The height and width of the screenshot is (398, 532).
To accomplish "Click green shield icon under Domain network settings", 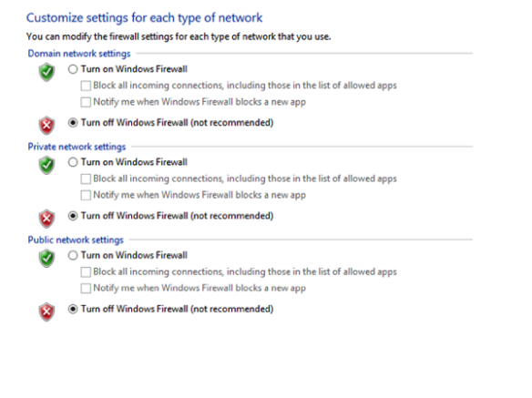I will click(46, 72).
